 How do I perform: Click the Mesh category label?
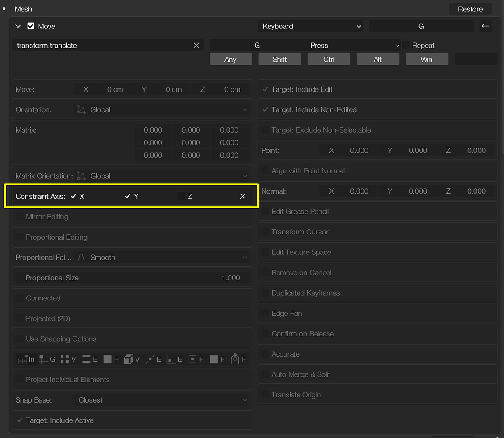[23, 9]
